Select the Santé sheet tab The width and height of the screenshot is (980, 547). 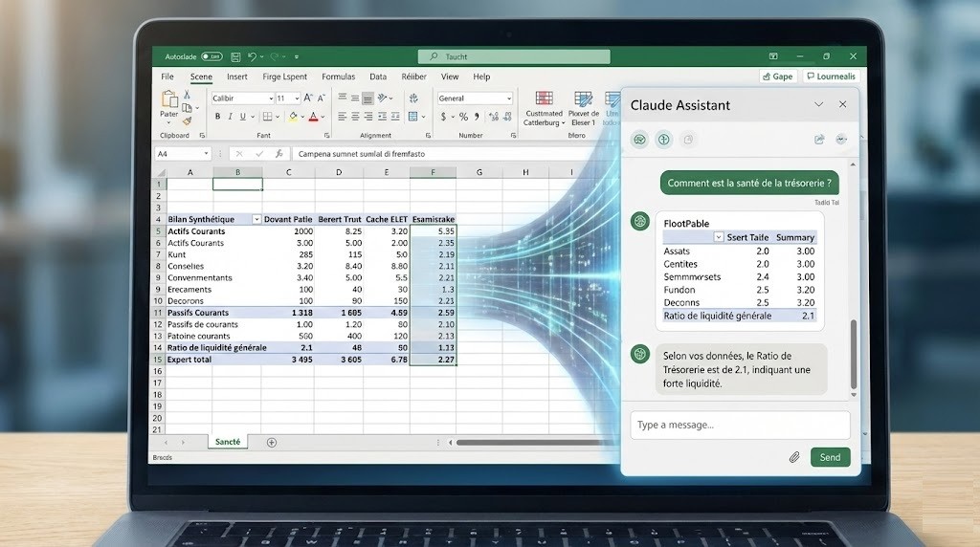[x=228, y=442]
